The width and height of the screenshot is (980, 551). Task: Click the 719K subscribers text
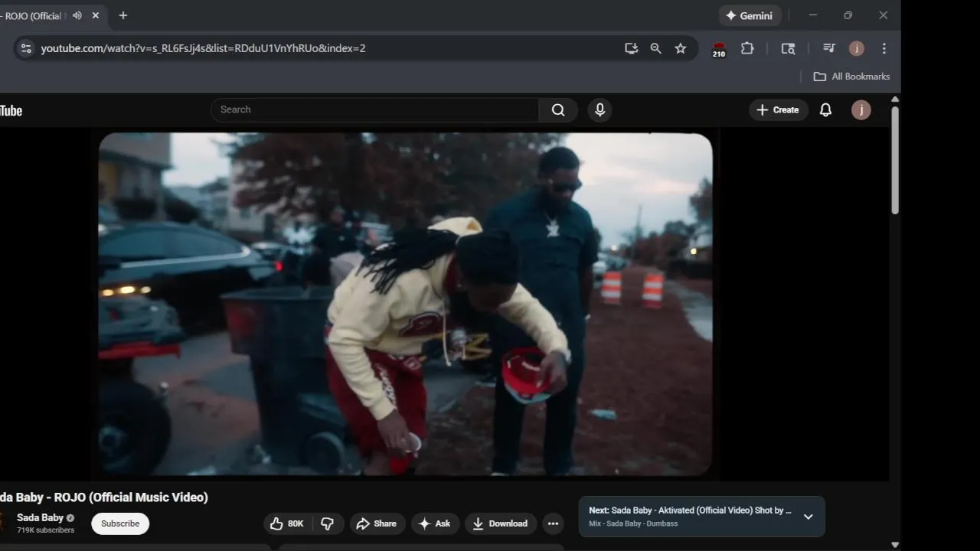click(x=46, y=530)
